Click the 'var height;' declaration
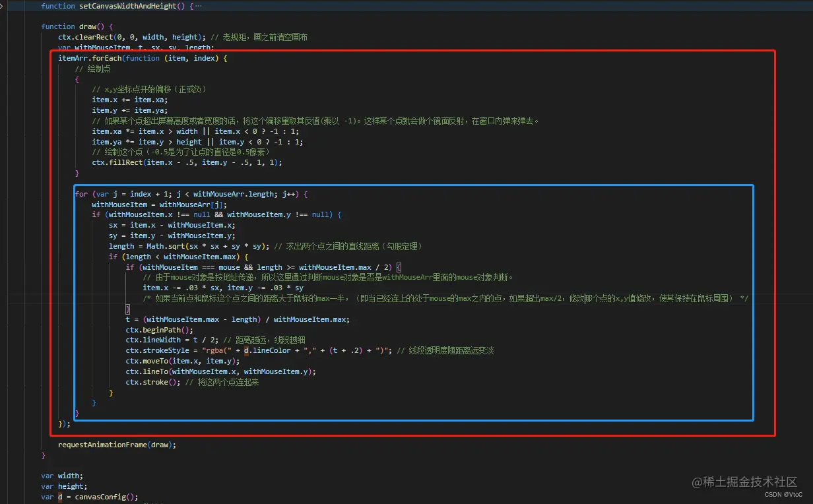The height and width of the screenshot is (504, 813). pos(64,486)
